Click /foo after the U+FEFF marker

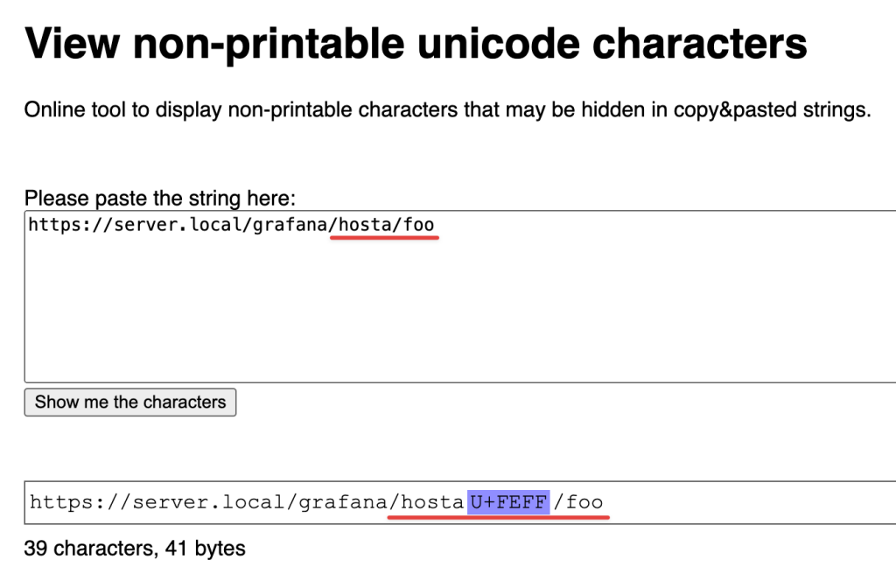578,502
